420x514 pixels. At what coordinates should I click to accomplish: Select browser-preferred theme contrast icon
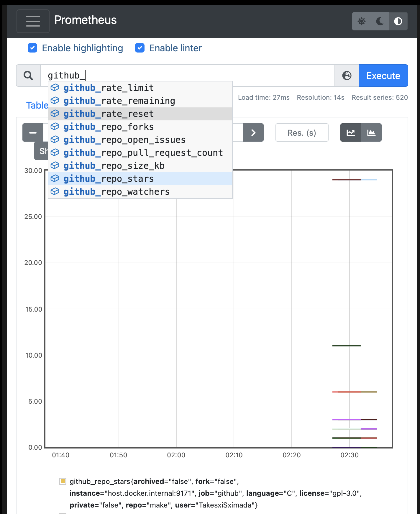(398, 21)
